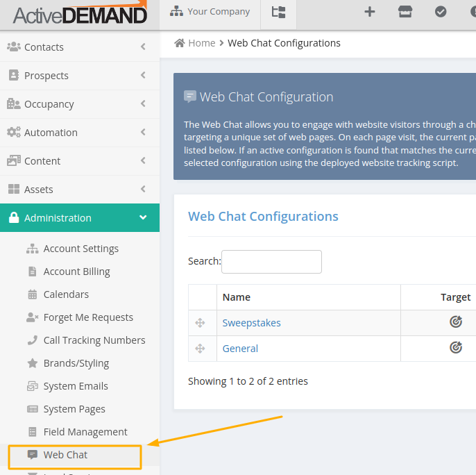
Task: Open Brands/Styling settings
Action: [x=76, y=363]
